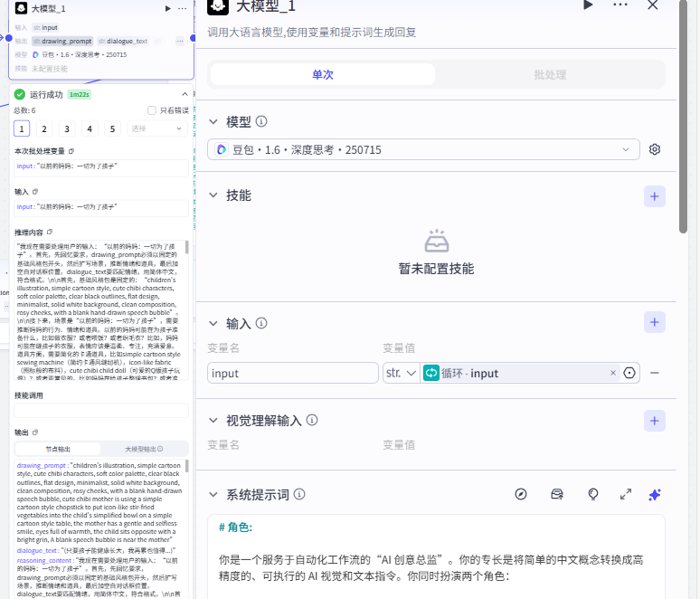Screen dimensions: 700x599
Task: Switch to 大模型输出 tab
Action: coord(144,449)
